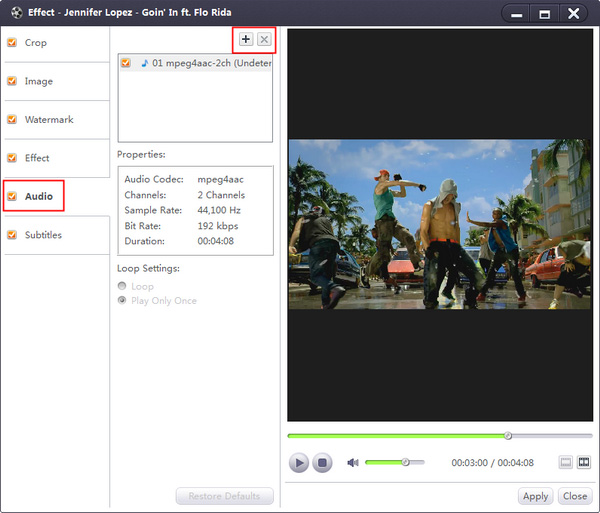Screen dimensions: 600x513
Task: Toggle the Crop checkbox
Action: [12, 43]
